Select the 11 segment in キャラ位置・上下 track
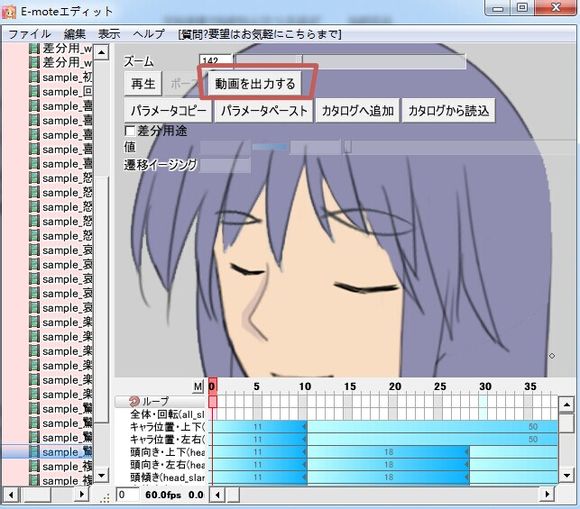This screenshot has height=509, width=580. pos(259,427)
